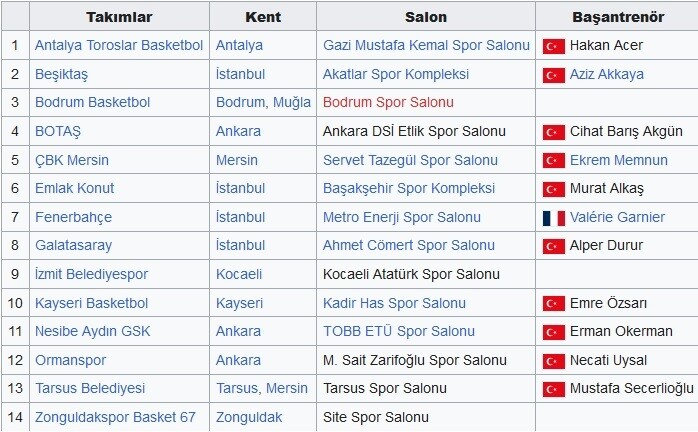Image resolution: width=698 pixels, height=432 pixels.
Task: Click the Turkish flag beside Hakan Acer
Action: click(x=553, y=46)
